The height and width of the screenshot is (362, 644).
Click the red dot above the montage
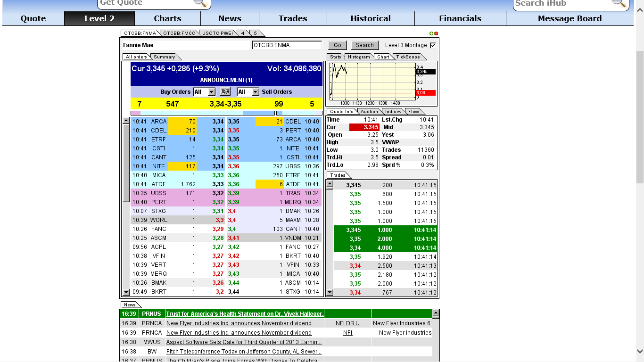point(436,33)
